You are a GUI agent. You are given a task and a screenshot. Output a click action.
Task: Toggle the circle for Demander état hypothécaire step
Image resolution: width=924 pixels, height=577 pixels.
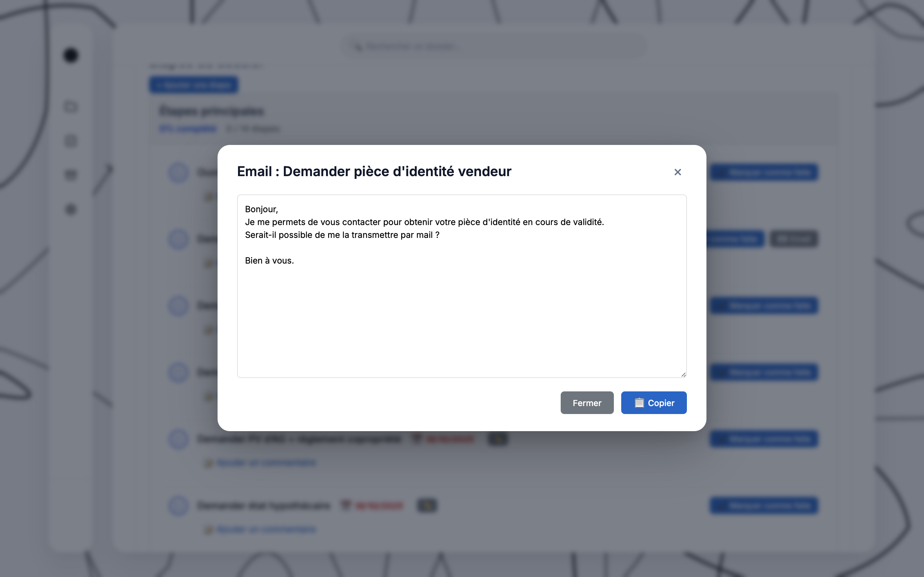pos(178,506)
